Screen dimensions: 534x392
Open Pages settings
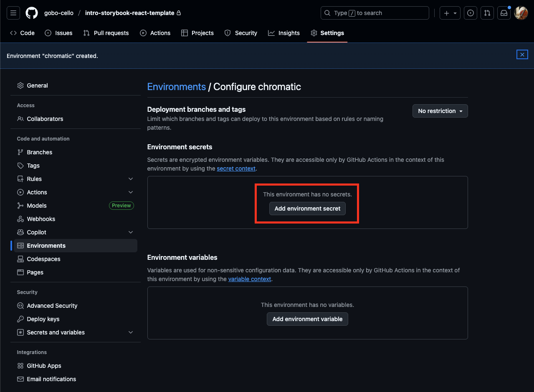(x=76, y=272)
